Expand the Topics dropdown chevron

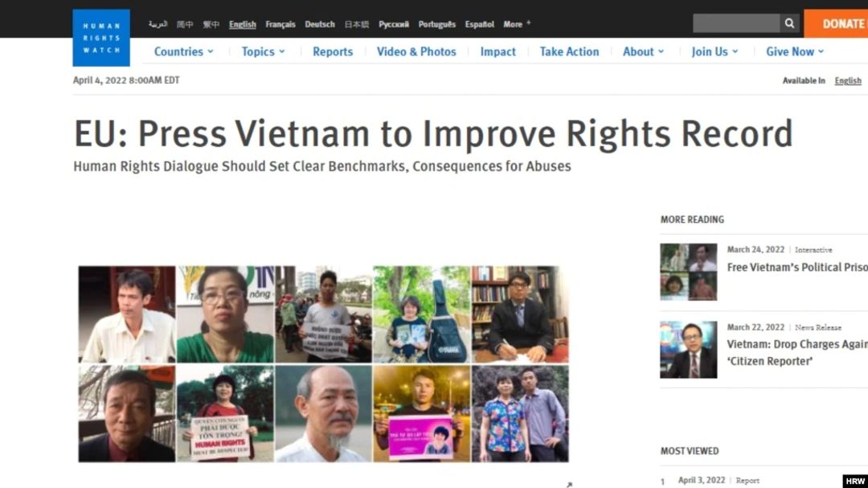(x=282, y=51)
